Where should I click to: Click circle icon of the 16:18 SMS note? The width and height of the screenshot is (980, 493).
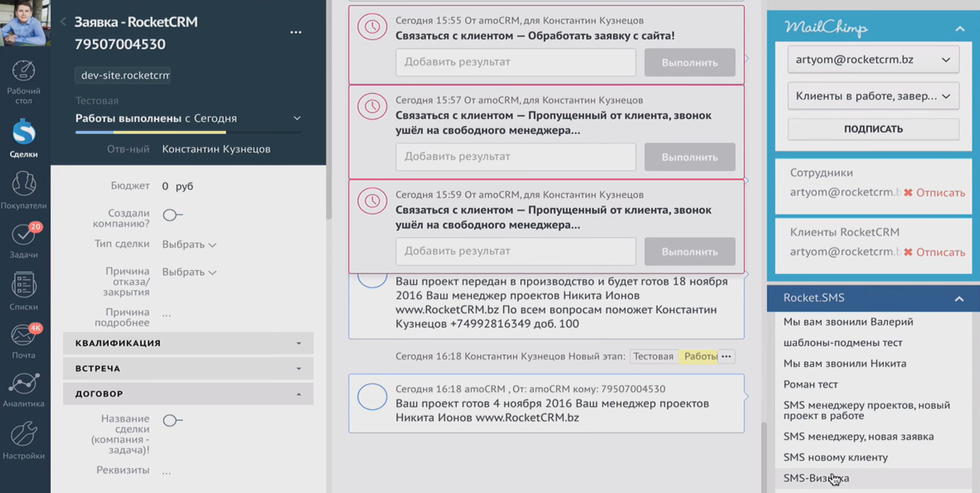pyautogui.click(x=372, y=396)
